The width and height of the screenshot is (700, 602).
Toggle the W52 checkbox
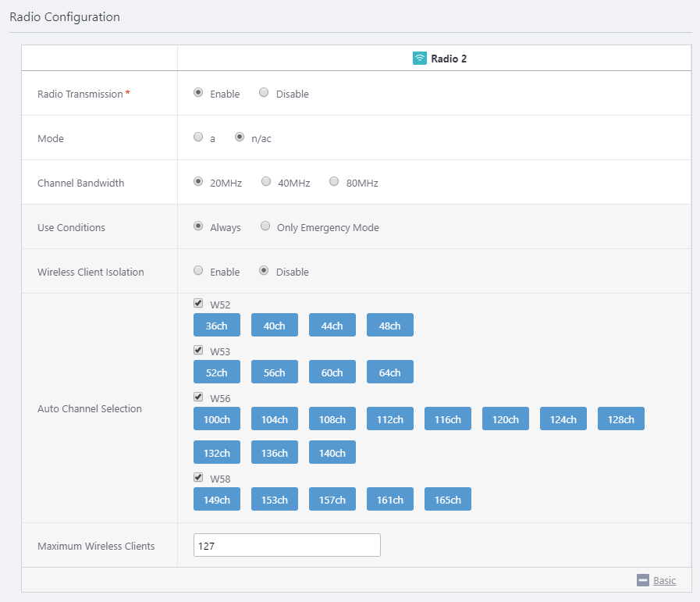198,303
